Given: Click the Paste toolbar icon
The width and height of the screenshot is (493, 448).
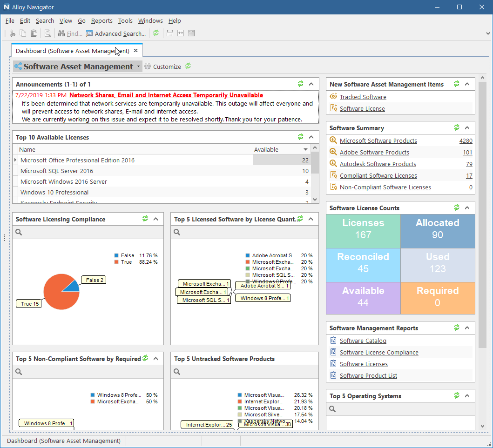Looking at the screenshot, I should click(33, 33).
